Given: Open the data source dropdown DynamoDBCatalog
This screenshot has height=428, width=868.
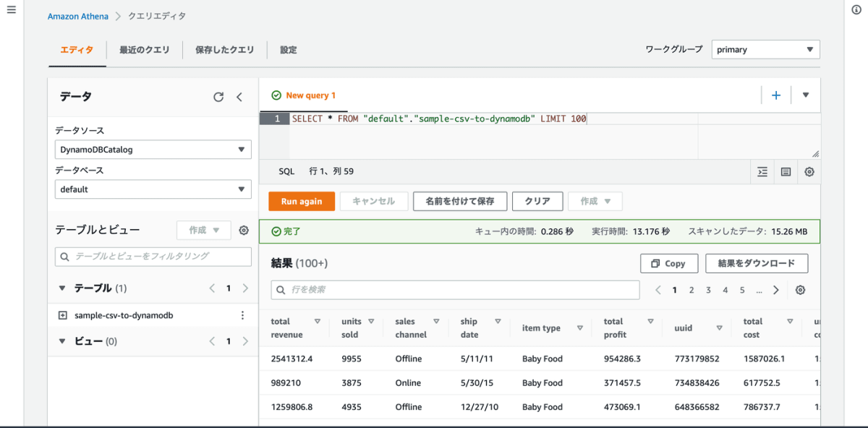Looking at the screenshot, I should (x=153, y=150).
